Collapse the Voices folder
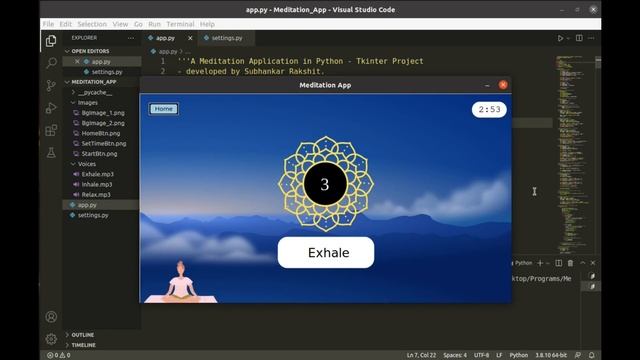This screenshot has height=360, width=640. (74, 164)
